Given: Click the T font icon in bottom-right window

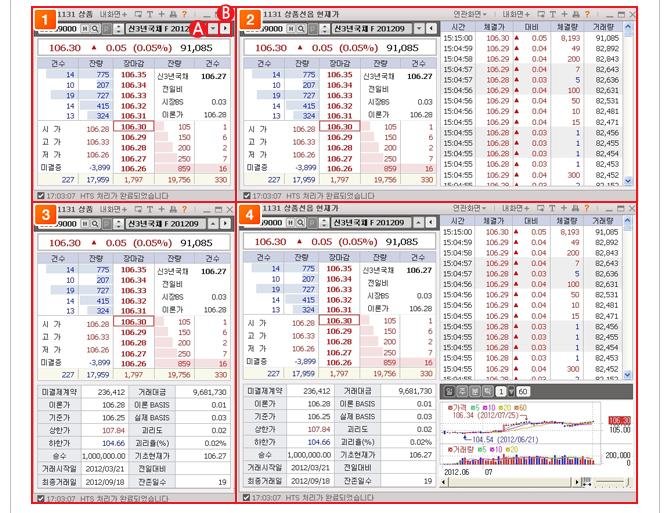Looking at the screenshot, I should [552, 208].
